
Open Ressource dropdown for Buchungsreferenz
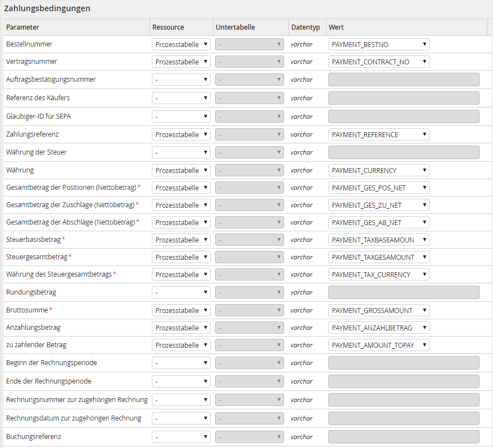pyautogui.click(x=181, y=436)
